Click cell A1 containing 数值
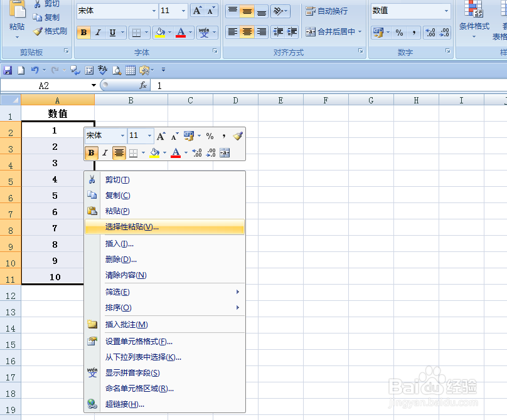Image resolution: width=507 pixels, height=420 pixels. click(58, 113)
